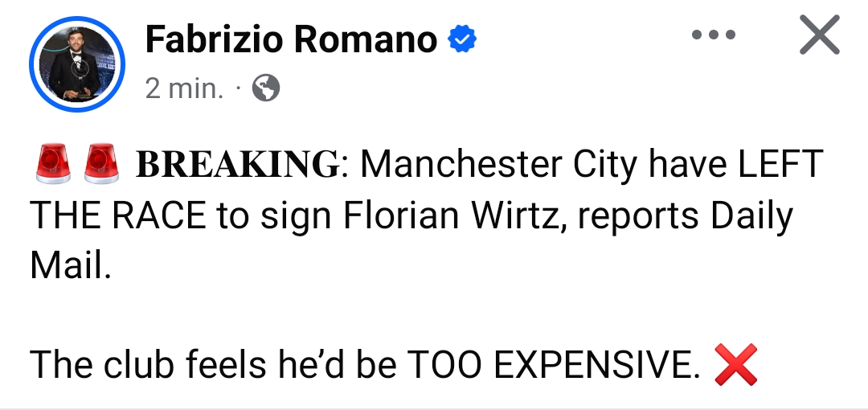
Task: Close the post with X
Action: pyautogui.click(x=820, y=37)
